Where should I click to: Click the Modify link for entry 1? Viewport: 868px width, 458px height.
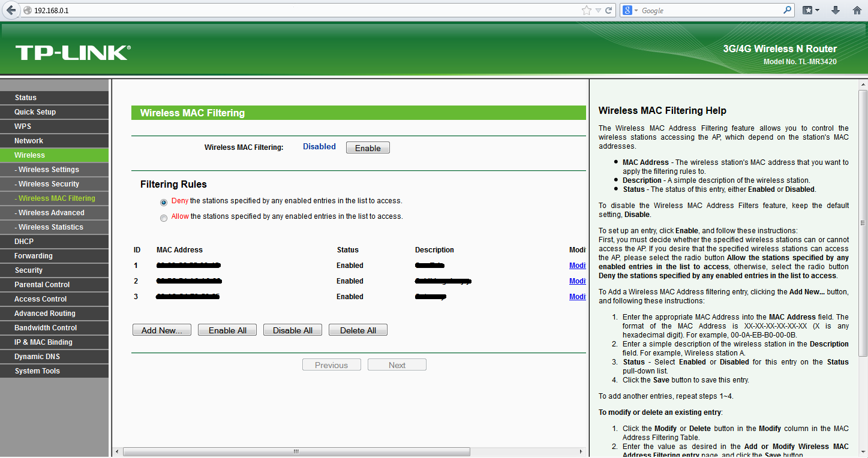pos(578,266)
